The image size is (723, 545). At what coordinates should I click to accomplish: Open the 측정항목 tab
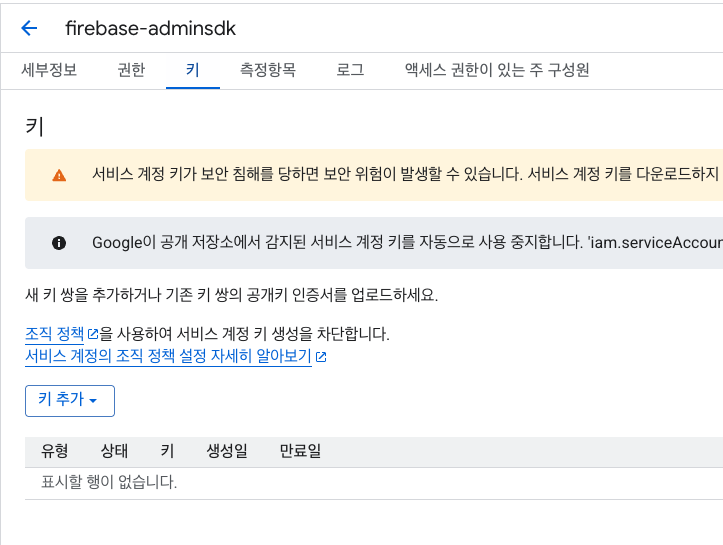(267, 70)
